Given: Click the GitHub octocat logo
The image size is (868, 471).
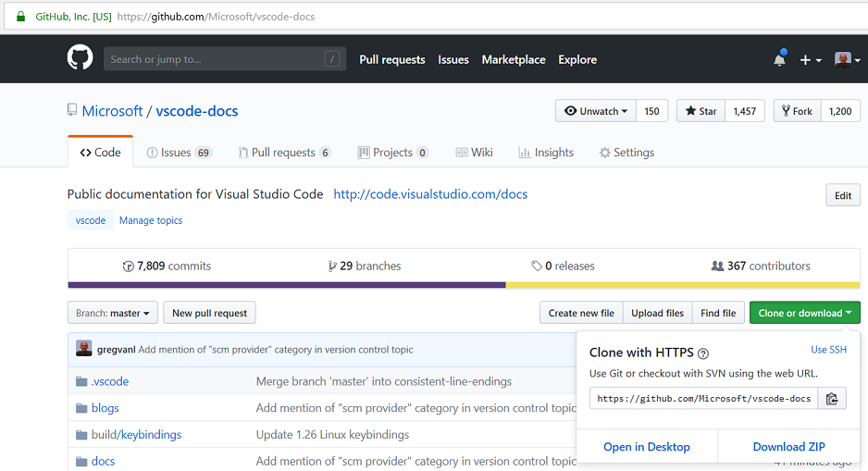Looking at the screenshot, I should (80, 57).
